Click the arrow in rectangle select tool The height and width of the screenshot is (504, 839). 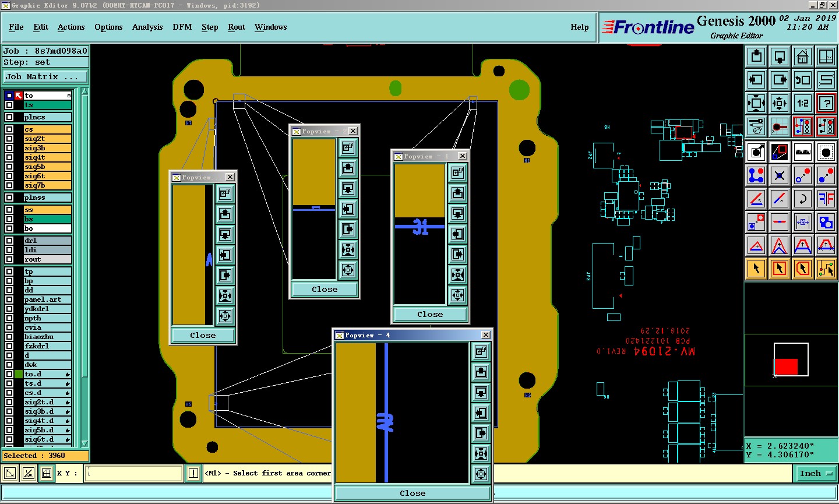(x=780, y=269)
